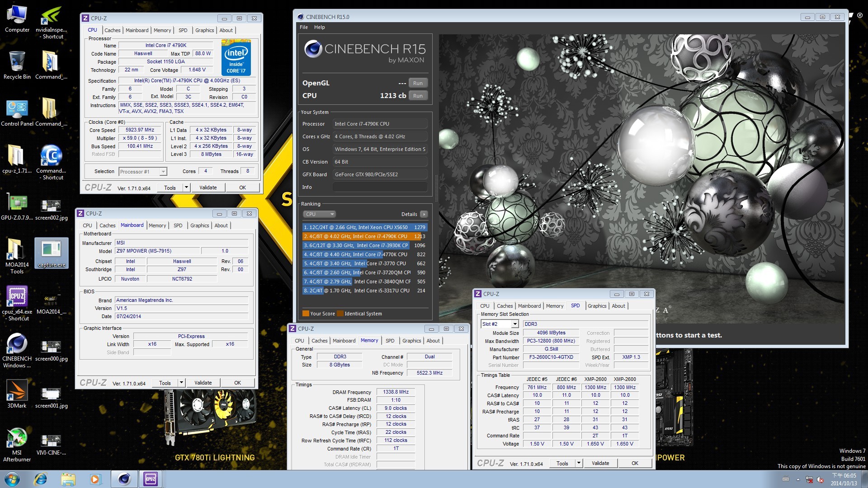The width and height of the screenshot is (868, 488).
Task: Open the Recycle Bin icon
Action: tap(17, 65)
